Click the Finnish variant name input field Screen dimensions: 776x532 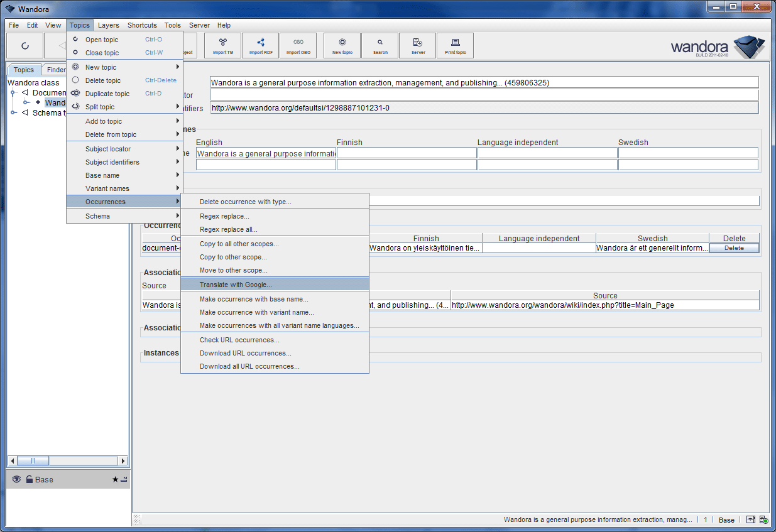click(407, 153)
